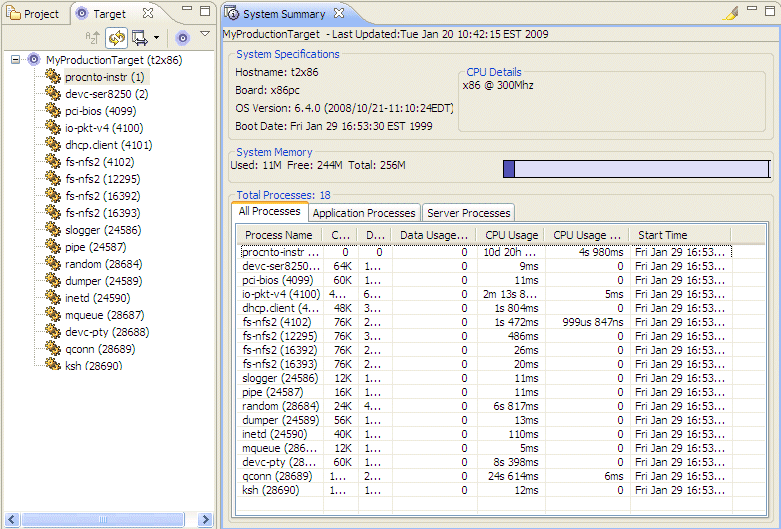781x529 pixels.
Task: Select the qconn (28689) gear icon in tree
Action: pyautogui.click(x=53, y=349)
